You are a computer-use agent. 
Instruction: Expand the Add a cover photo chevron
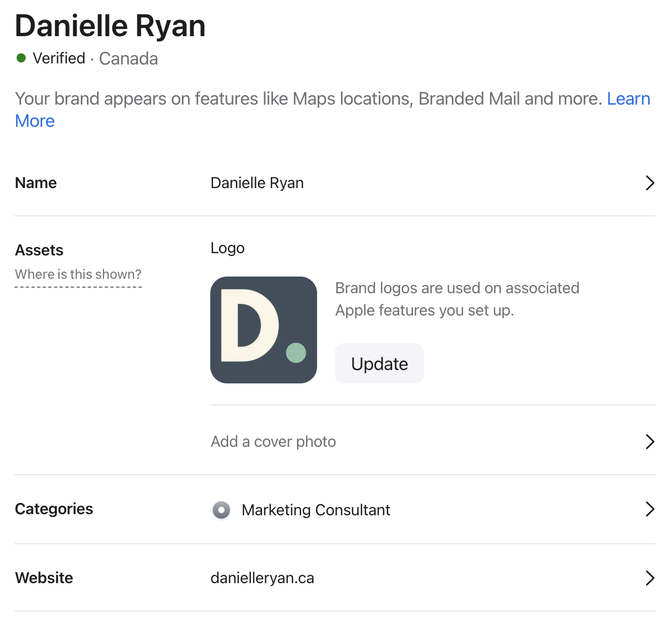[649, 442]
